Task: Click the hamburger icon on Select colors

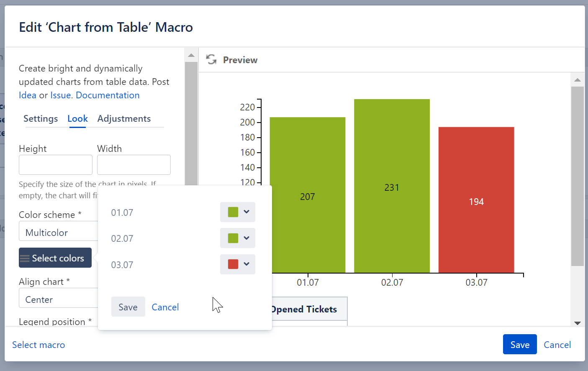Action: tap(25, 258)
